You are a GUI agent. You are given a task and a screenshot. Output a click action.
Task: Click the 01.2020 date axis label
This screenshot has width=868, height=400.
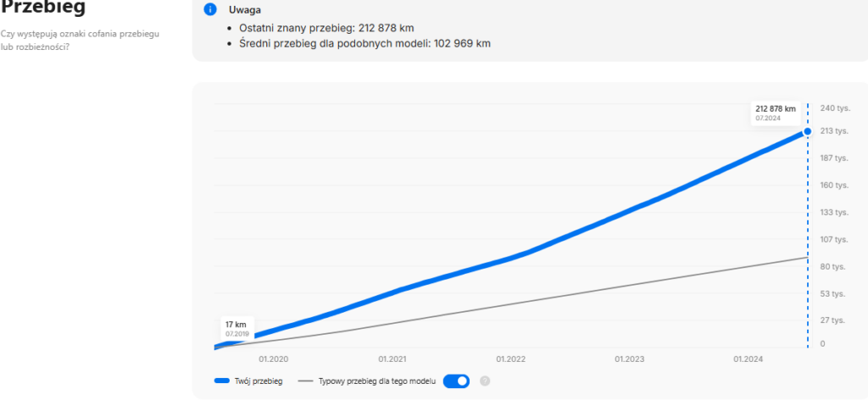click(x=275, y=359)
